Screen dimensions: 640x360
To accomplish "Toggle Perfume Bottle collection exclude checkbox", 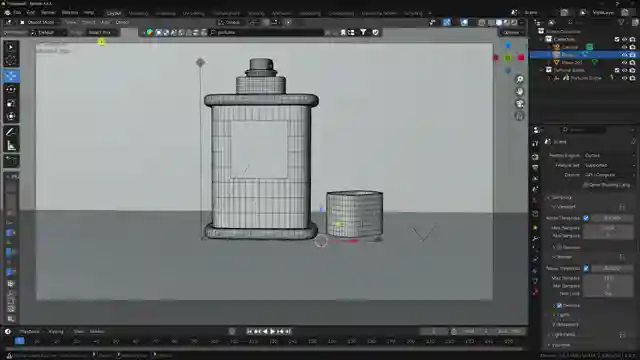I will click(617, 70).
